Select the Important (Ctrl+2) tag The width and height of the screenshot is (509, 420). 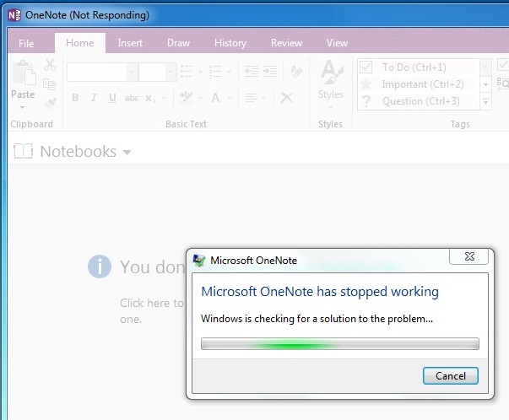[419, 84]
